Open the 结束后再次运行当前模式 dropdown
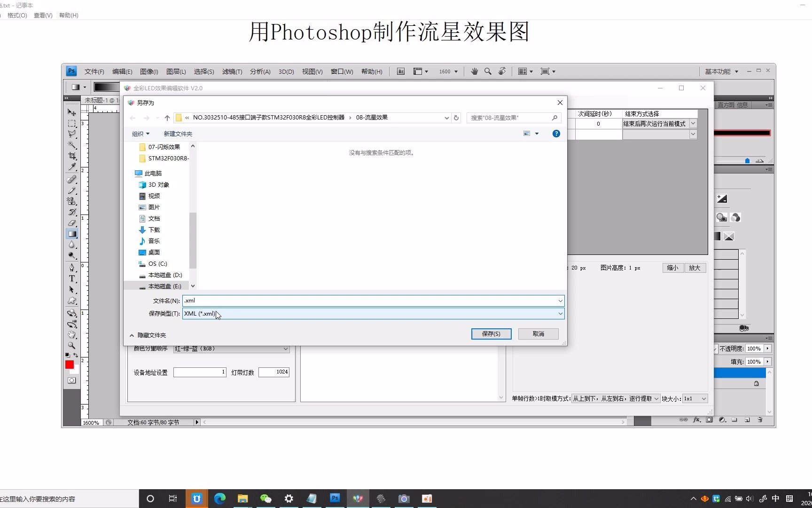The width and height of the screenshot is (812, 508). (693, 124)
